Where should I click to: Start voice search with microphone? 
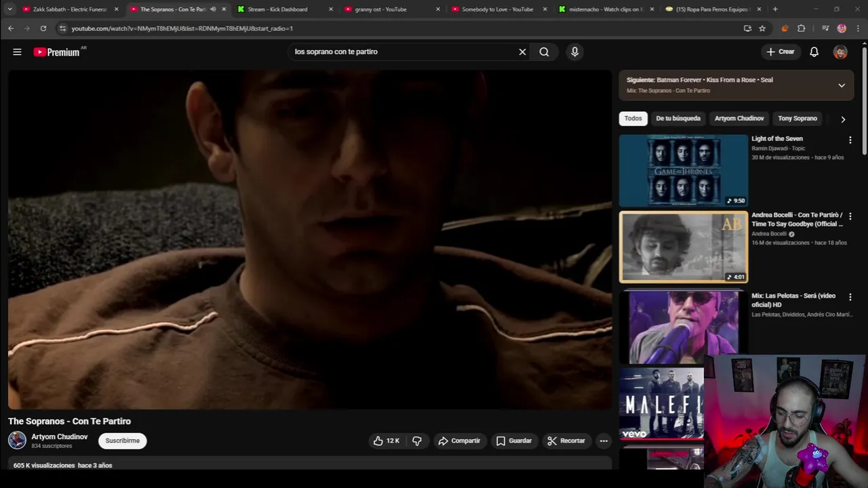click(574, 52)
